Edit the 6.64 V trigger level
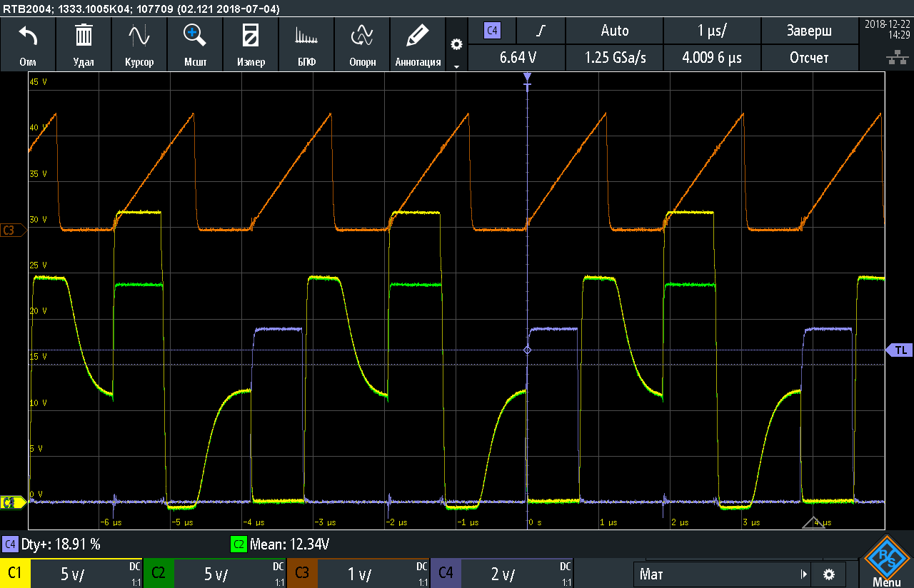This screenshot has height=588, width=914. coord(518,58)
